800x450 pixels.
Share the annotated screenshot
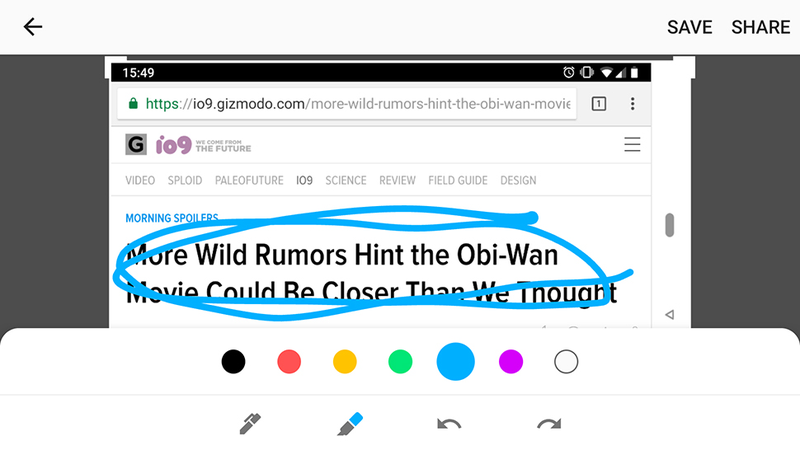tap(760, 27)
